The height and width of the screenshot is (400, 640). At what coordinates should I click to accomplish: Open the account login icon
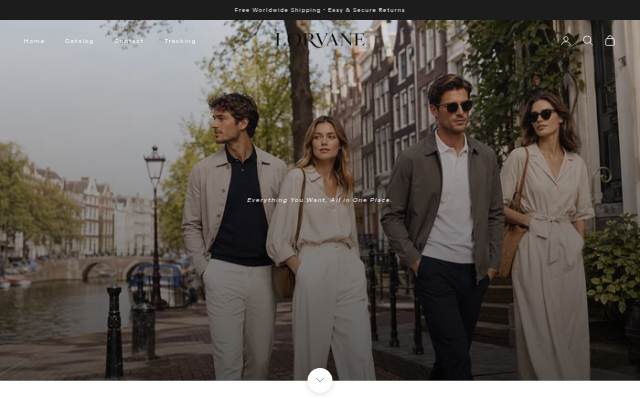(x=566, y=41)
